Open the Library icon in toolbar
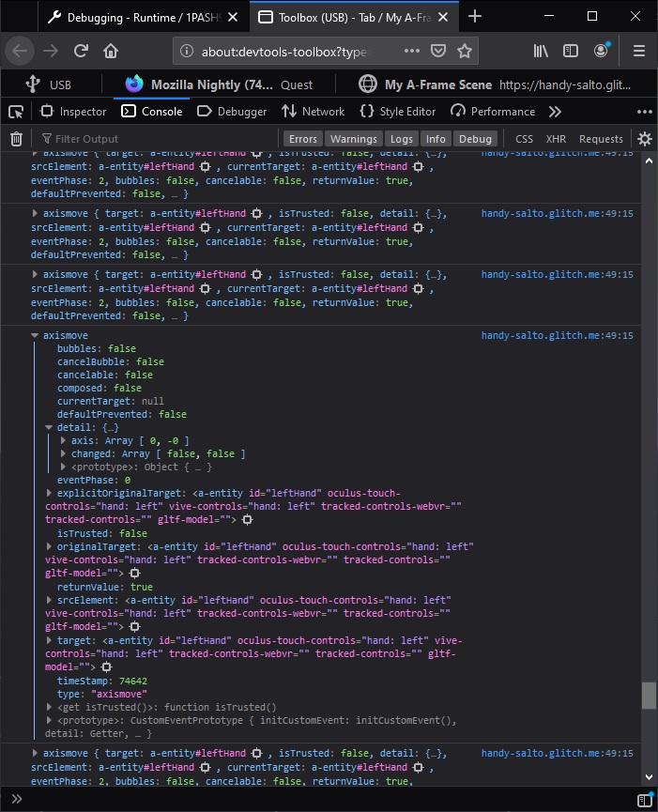The width and height of the screenshot is (658, 812). pos(541,51)
